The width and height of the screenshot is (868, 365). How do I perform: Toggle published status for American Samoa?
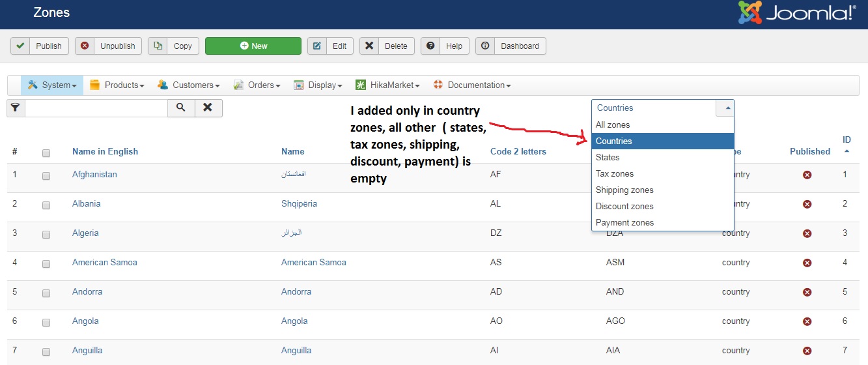807,263
